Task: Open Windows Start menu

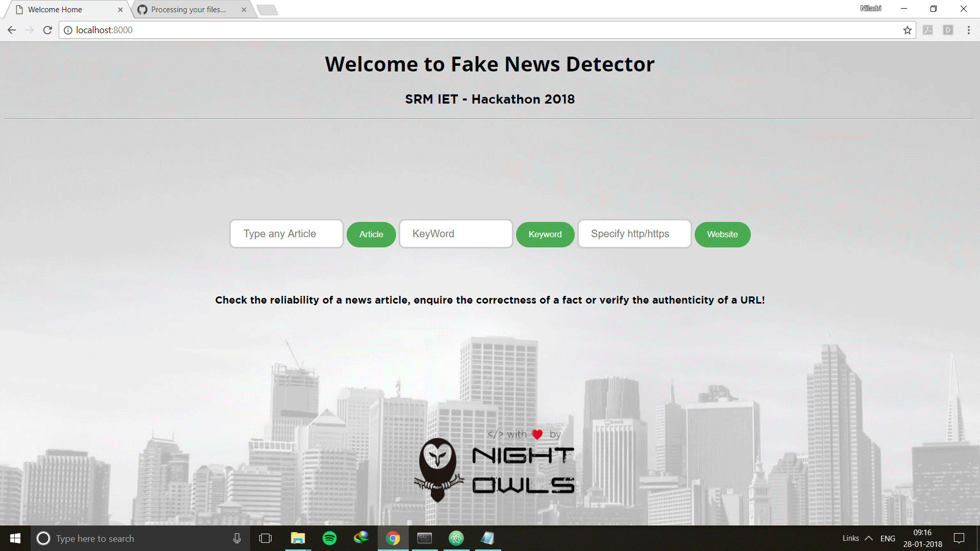Action: coord(15,538)
